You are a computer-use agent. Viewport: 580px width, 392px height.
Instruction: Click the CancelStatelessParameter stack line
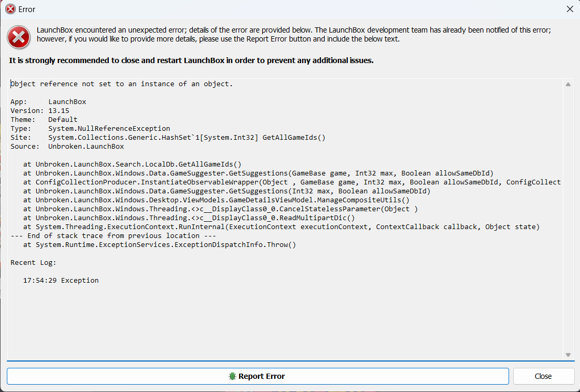point(221,209)
